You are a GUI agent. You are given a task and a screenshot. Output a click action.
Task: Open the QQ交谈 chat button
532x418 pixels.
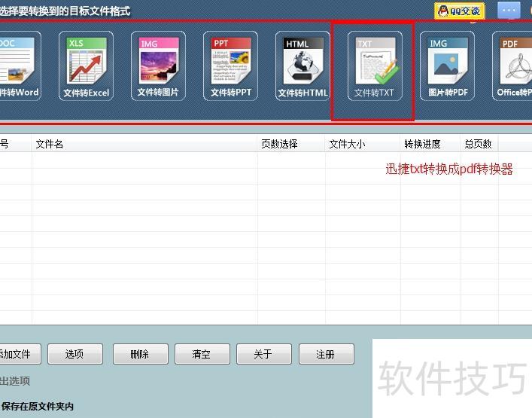pyautogui.click(x=460, y=11)
